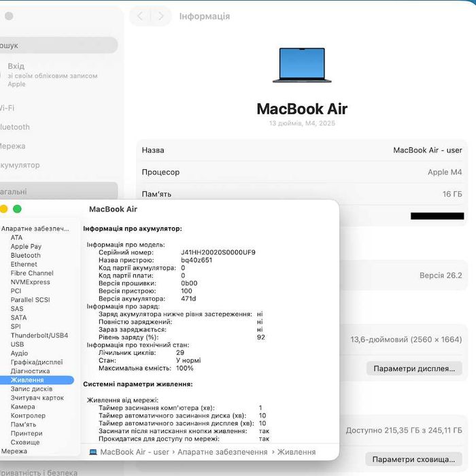Screen dimensions: 476x476
Task: Click storage text "Доступно 215,35 ГБ з 245,11 ГБ"
Action: tap(404, 430)
